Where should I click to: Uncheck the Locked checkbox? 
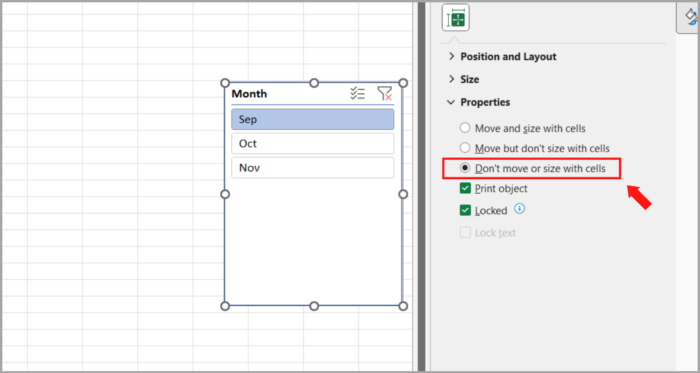point(465,210)
